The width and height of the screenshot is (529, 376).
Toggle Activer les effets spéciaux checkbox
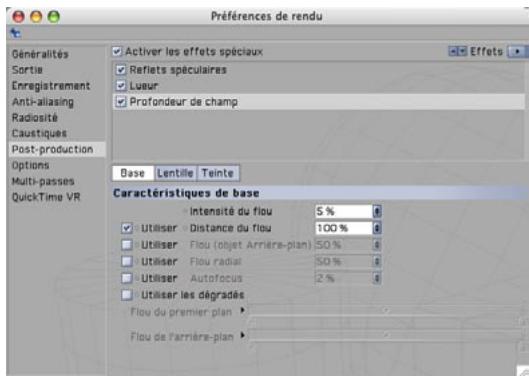pyautogui.click(x=117, y=51)
